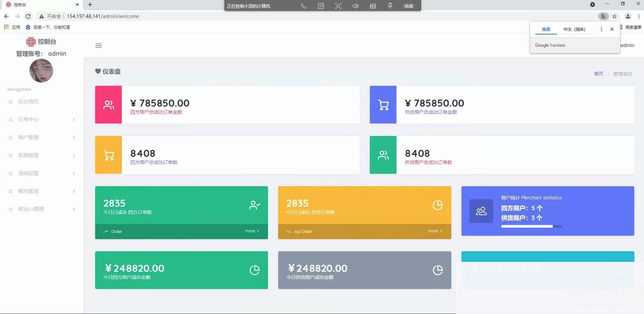Screen dimensions: 644x314
Task: Expand the 商户管理 sidebar menu
Action: [x=41, y=137]
